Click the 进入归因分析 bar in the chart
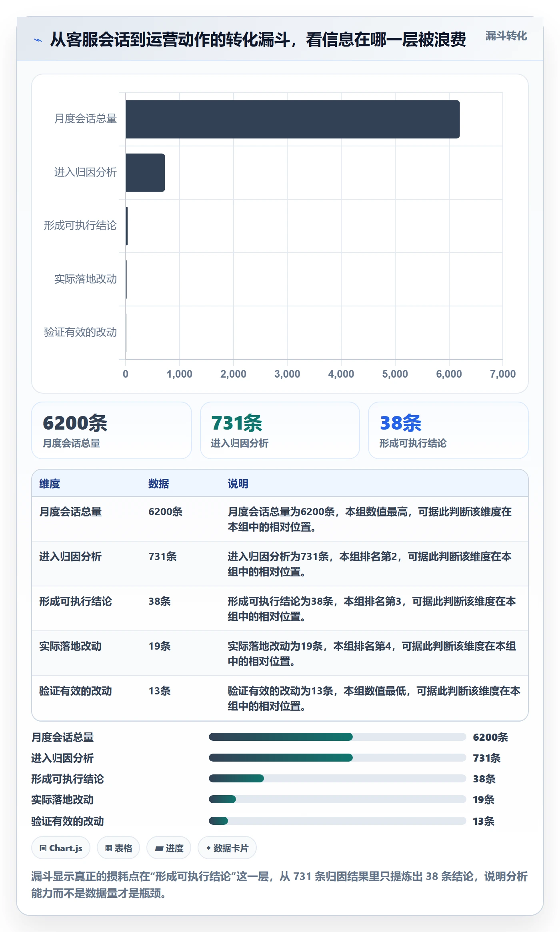Screen dimensions: 560x932 coord(145,172)
